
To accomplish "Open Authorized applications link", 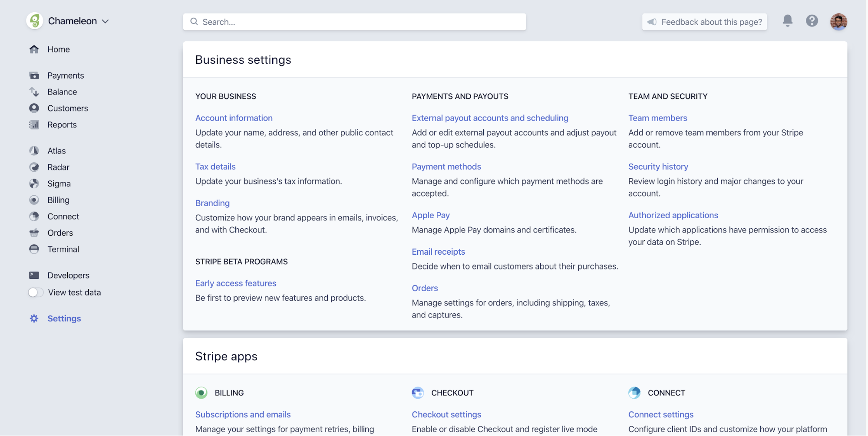I will (x=673, y=215).
